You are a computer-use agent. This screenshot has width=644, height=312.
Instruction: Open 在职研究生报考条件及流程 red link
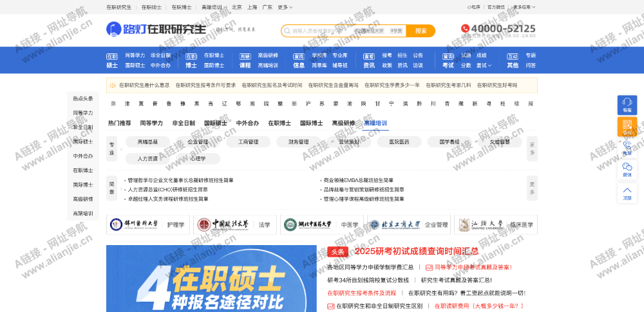[362, 293]
